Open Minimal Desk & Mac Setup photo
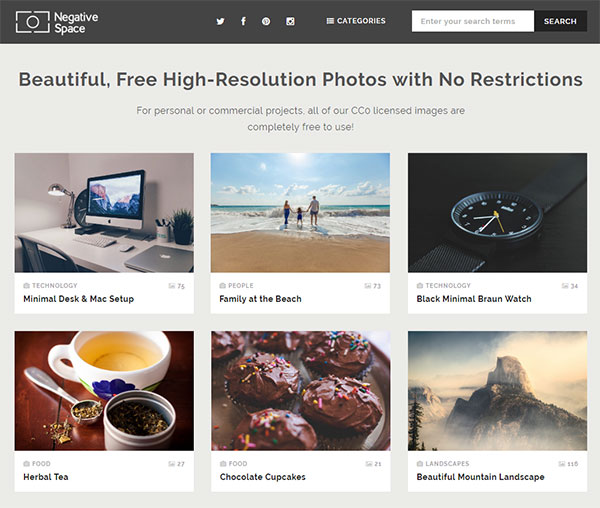The width and height of the screenshot is (600, 508). (104, 213)
